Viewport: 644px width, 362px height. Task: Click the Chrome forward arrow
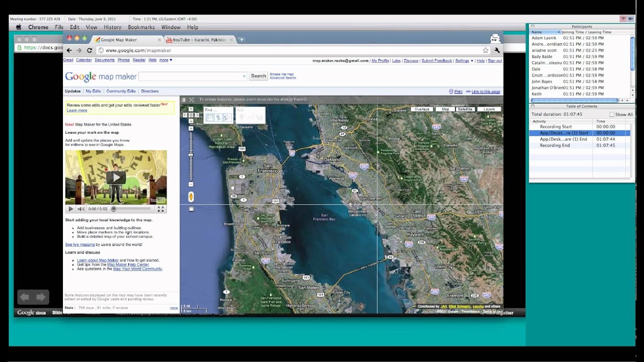coord(79,50)
